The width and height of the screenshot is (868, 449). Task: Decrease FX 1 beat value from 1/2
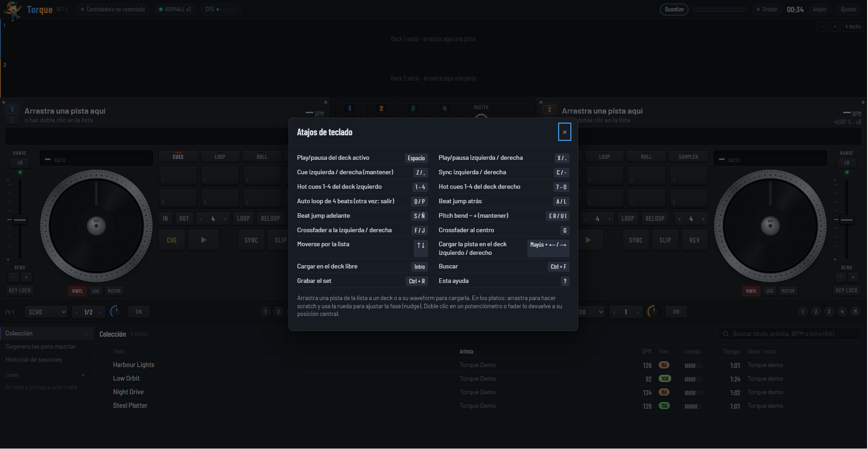click(x=77, y=312)
